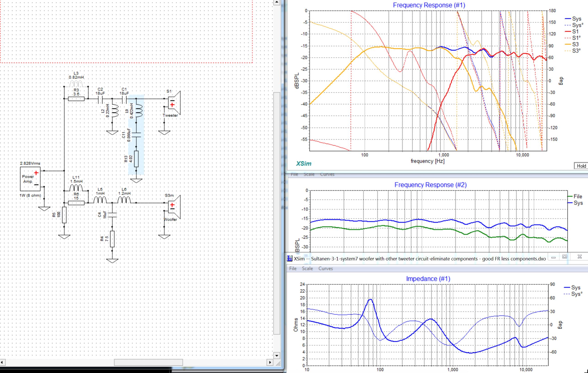Click the 'frequency [Hz]' axis label
Screen dimensions: 588x373
428,161
